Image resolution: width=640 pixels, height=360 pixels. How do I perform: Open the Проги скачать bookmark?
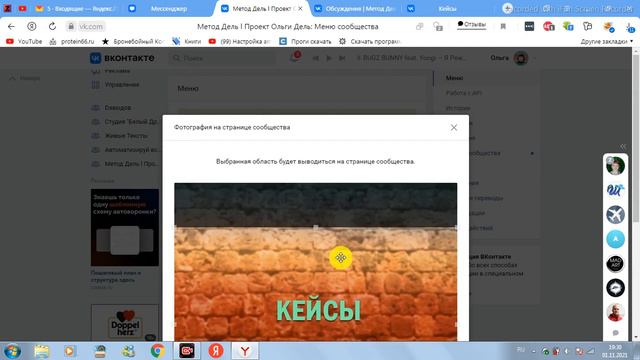(305, 42)
